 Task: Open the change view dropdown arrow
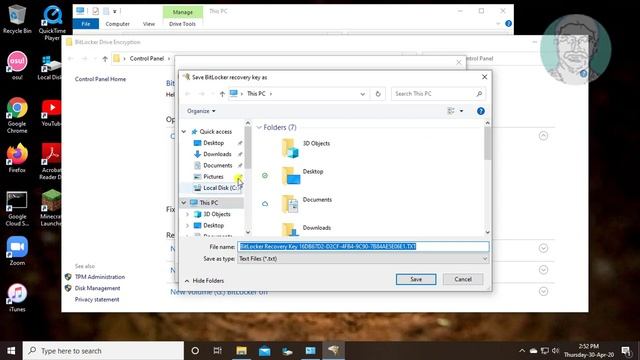(x=462, y=111)
